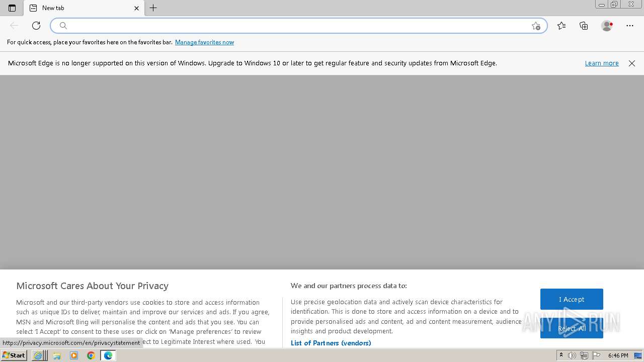Minimize the Edge window
The height and width of the screenshot is (362, 644).
click(x=602, y=5)
